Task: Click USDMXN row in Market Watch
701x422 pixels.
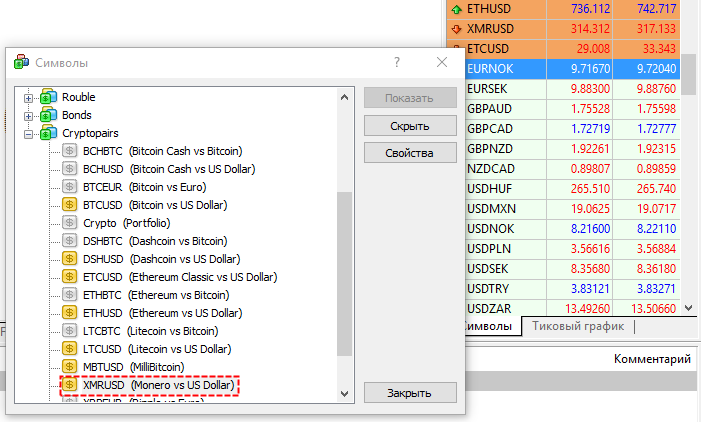Action: click(x=572, y=209)
